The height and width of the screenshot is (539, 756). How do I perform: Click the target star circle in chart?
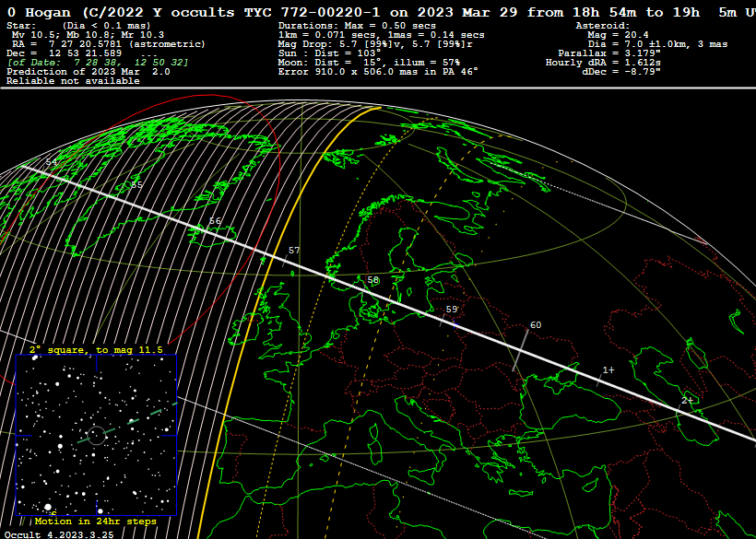(x=97, y=436)
